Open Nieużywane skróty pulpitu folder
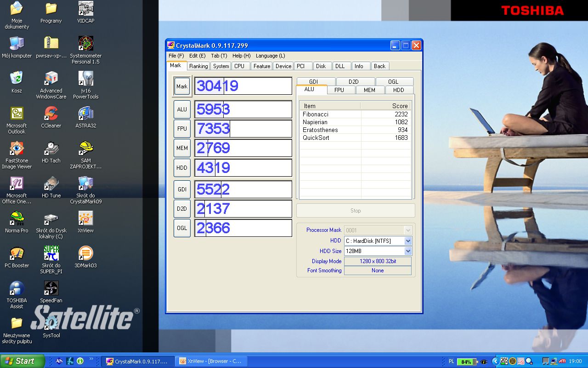This screenshot has height=368, width=588. pos(17,330)
